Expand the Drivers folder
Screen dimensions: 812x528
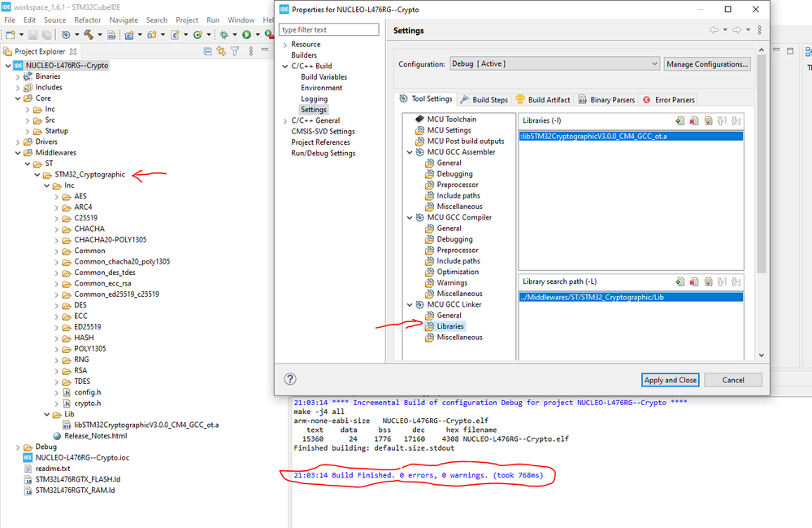18,142
